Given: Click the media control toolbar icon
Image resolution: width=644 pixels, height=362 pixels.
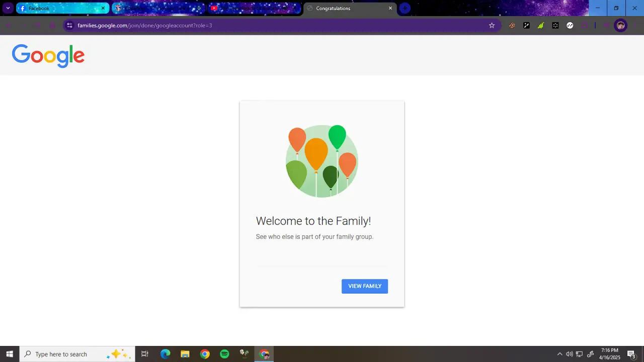Looking at the screenshot, I should point(606,25).
